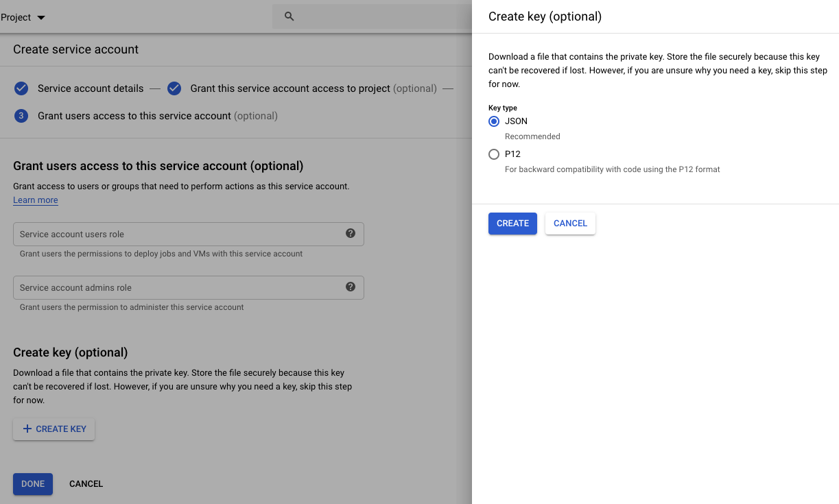Click the Service account details checkmark step
The height and width of the screenshot is (504, 839).
click(x=21, y=88)
